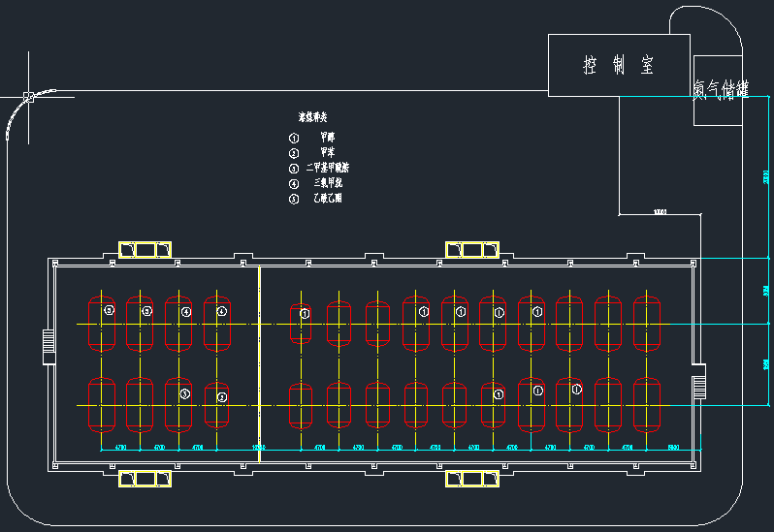Viewport: 774px width, 532px height.
Task: Select the yellow door block at upper-right wall
Action: [471, 249]
